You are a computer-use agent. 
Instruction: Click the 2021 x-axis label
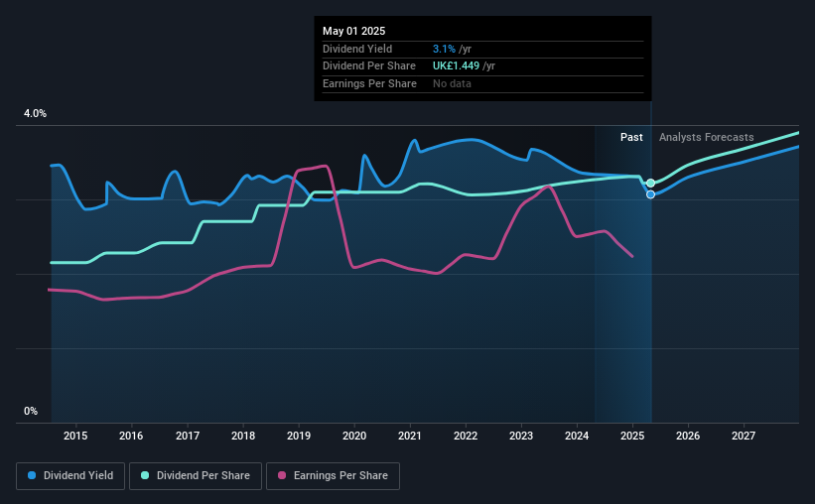[410, 436]
